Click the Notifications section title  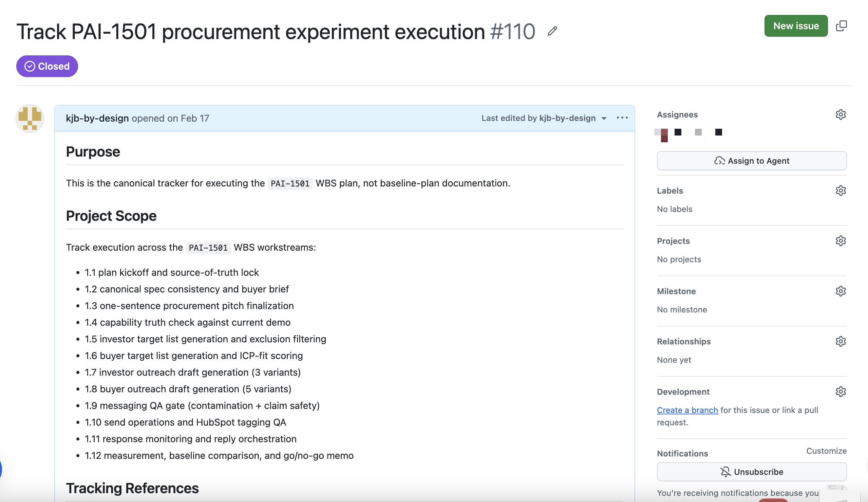(x=682, y=453)
